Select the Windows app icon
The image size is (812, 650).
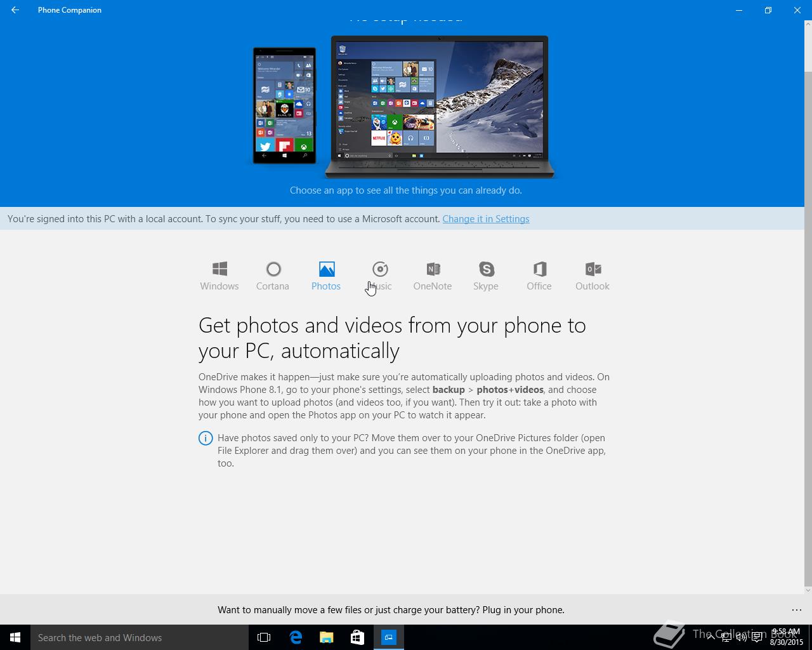[219, 276]
